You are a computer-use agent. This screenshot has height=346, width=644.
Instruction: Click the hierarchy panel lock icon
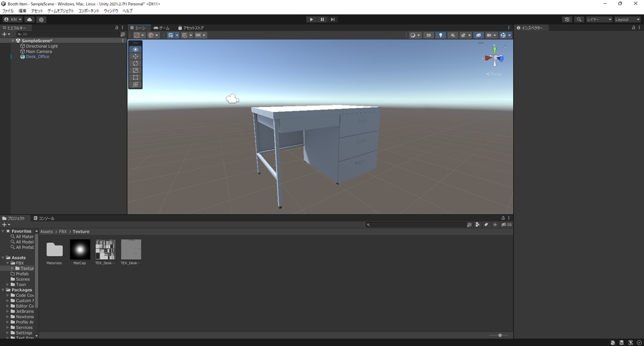116,28
